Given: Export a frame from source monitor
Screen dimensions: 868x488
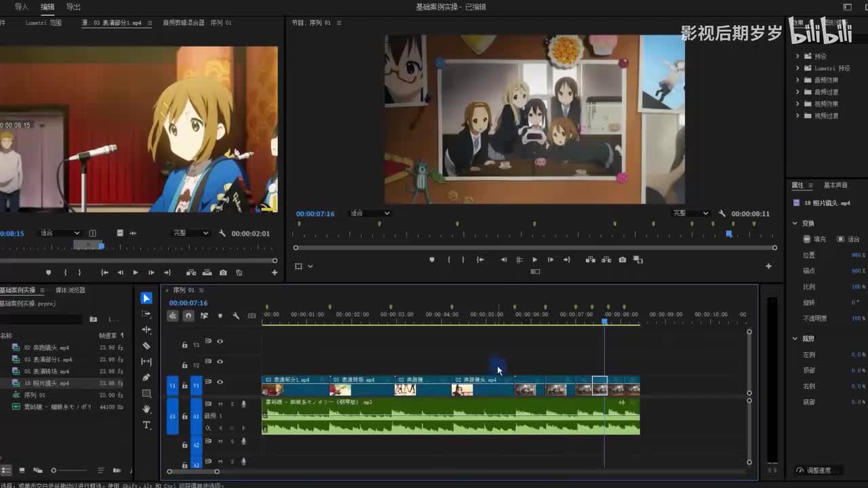Looking at the screenshot, I should pos(223,272).
